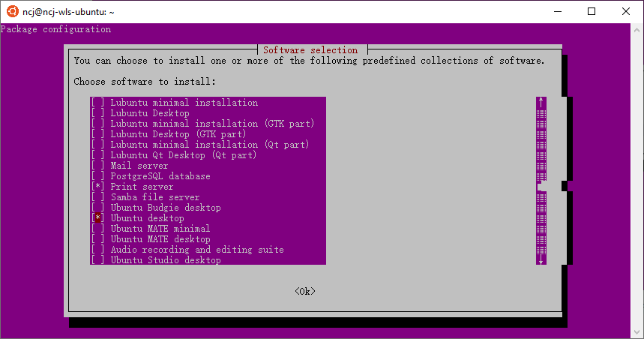Toggle the Ubuntu desktop checkbox
Screen dimensions: 644x339
click(97, 217)
